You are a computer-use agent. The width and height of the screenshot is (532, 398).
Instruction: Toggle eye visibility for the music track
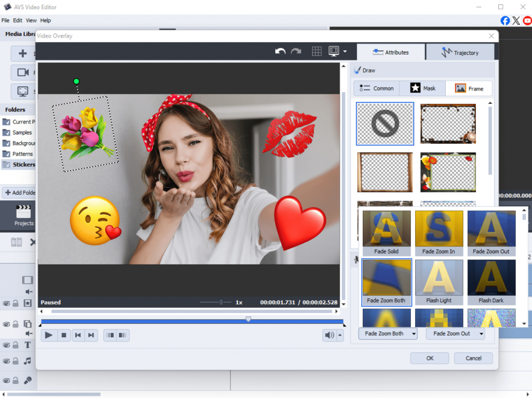(7, 361)
